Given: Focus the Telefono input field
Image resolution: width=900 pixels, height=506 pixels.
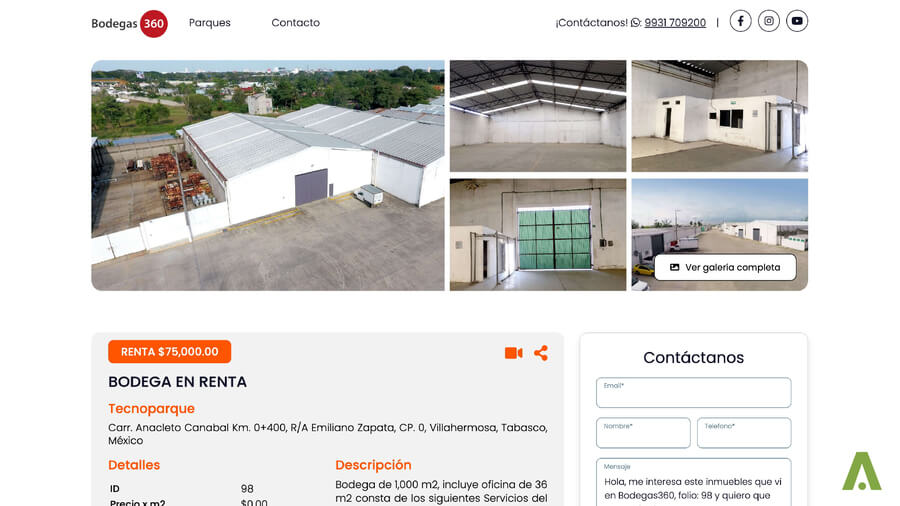Looking at the screenshot, I should (x=744, y=433).
